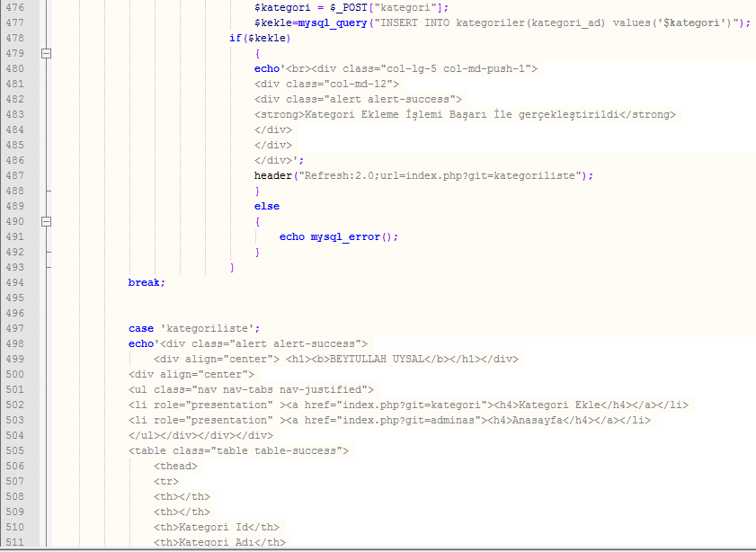Click the 'Kategori Ekleme İşlemi Başarı' strong text
Screen dimensions: 756x552
tap(466, 115)
